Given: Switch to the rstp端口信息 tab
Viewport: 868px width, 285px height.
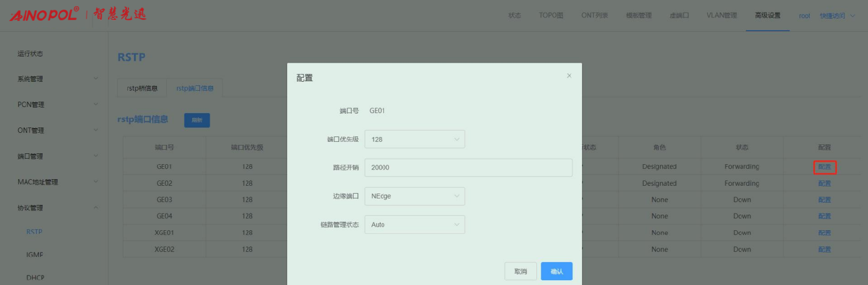Looking at the screenshot, I should coord(195,88).
